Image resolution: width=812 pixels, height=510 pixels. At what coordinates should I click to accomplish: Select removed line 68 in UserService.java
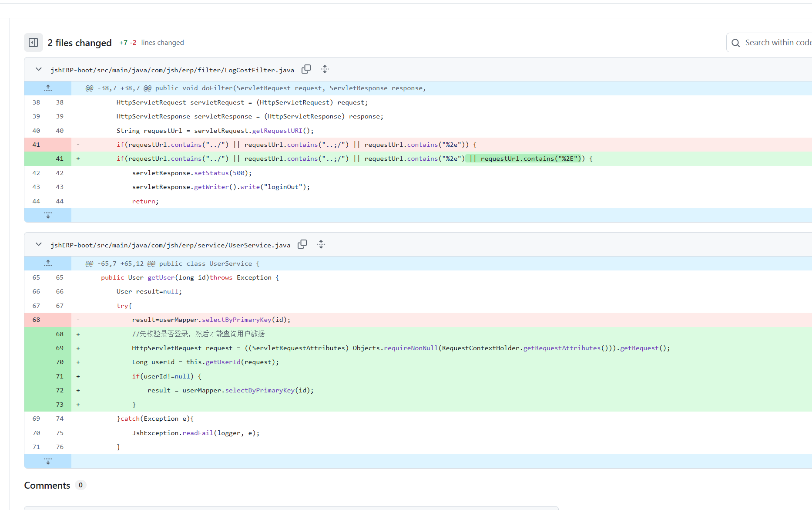36,320
